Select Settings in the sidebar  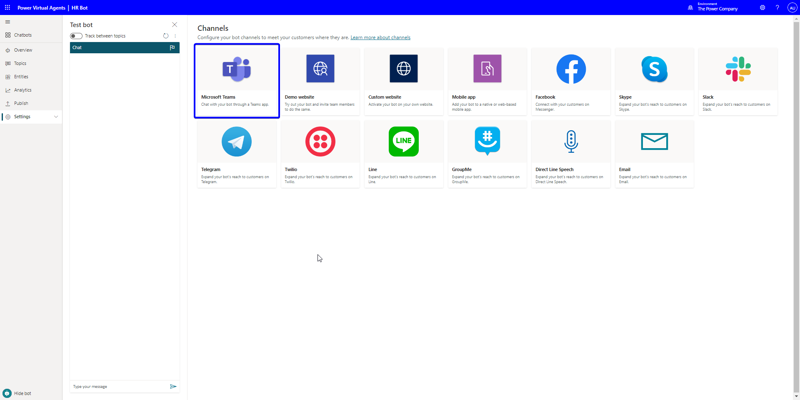pyautogui.click(x=31, y=117)
